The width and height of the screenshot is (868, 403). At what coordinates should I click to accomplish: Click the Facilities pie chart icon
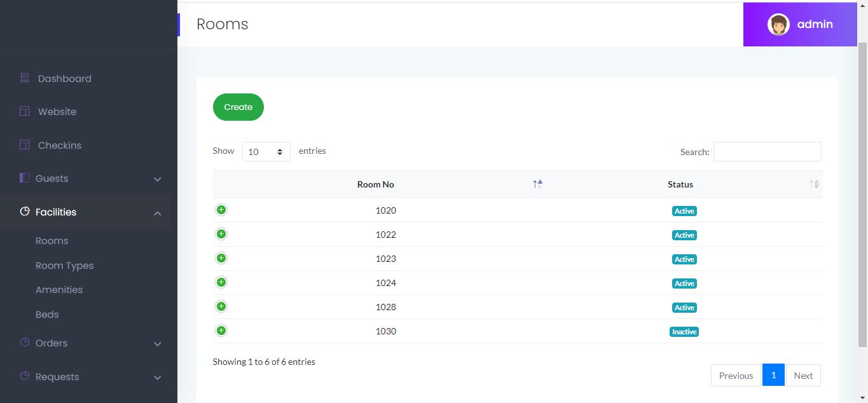pos(25,212)
